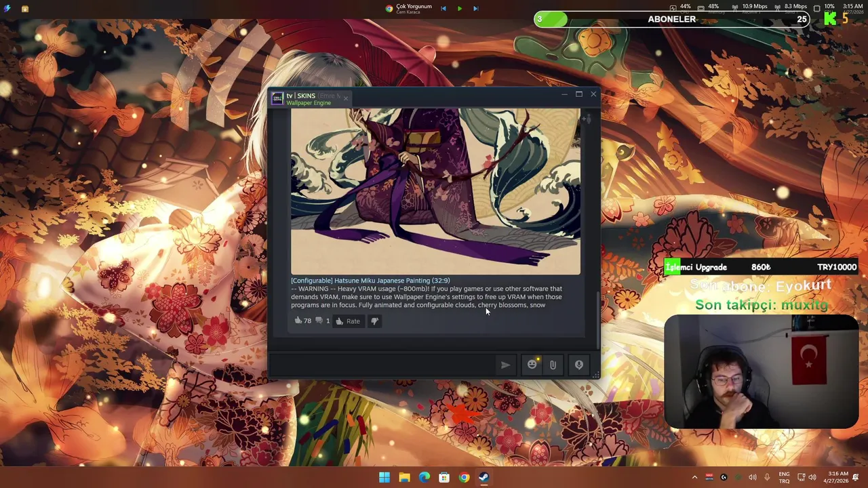868x488 pixels.
Task: Click the Logitech G HUB tray icon
Action: point(724,477)
